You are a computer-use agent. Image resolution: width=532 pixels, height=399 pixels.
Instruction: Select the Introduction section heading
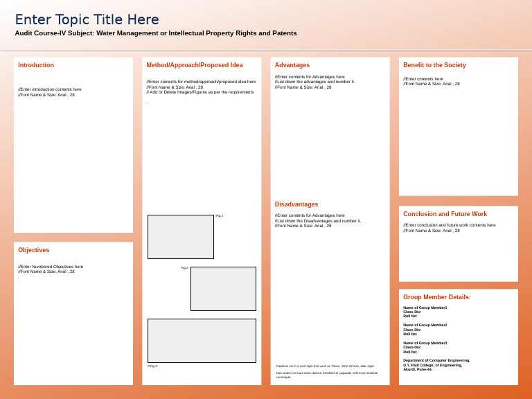click(x=36, y=65)
